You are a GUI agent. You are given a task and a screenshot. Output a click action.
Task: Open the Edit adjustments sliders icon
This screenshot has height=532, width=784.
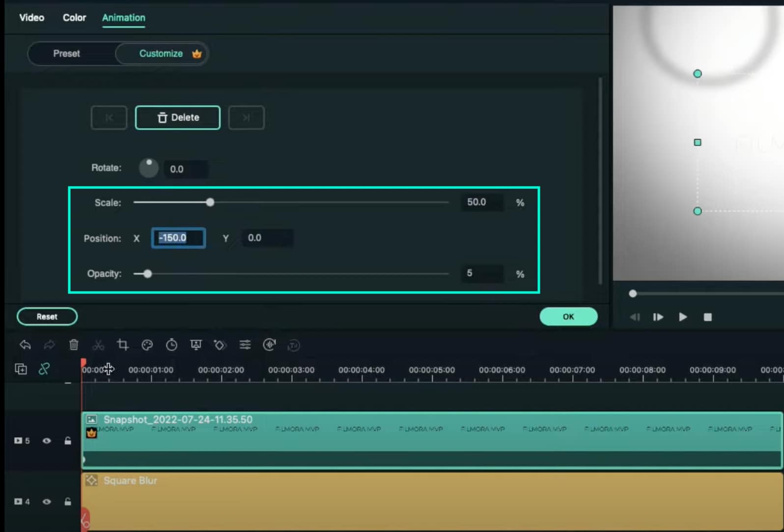245,345
